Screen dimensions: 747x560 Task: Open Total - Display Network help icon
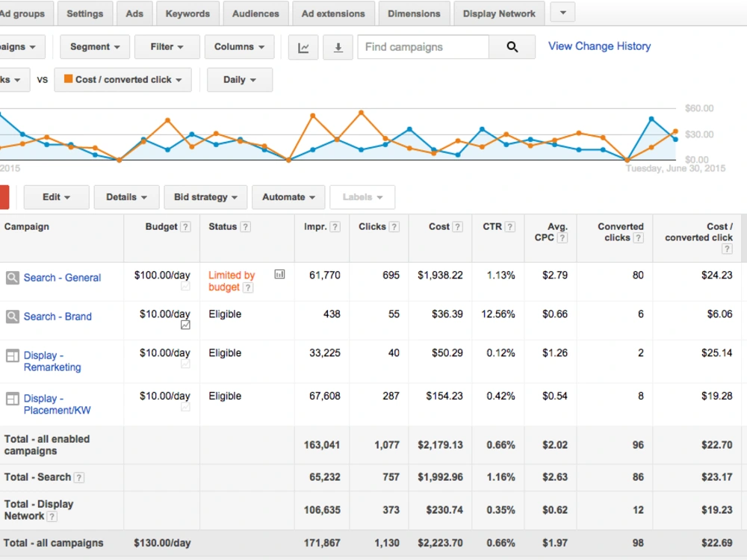pyautogui.click(x=52, y=517)
